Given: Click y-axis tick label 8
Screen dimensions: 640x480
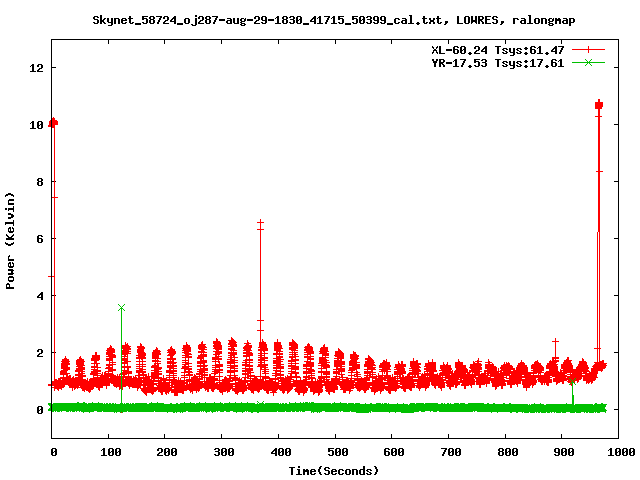Looking at the screenshot, I should pos(40,182).
